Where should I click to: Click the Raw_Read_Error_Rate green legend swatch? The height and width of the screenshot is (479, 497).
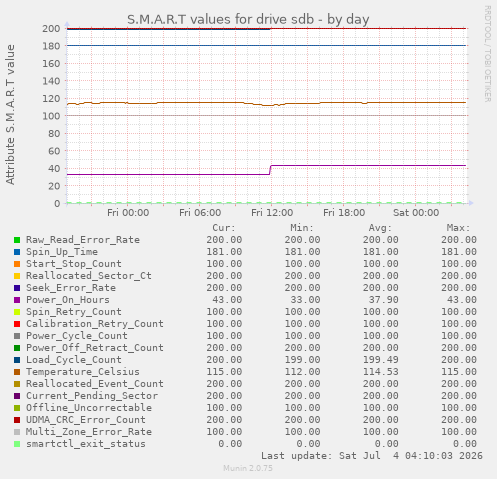(x=17, y=240)
